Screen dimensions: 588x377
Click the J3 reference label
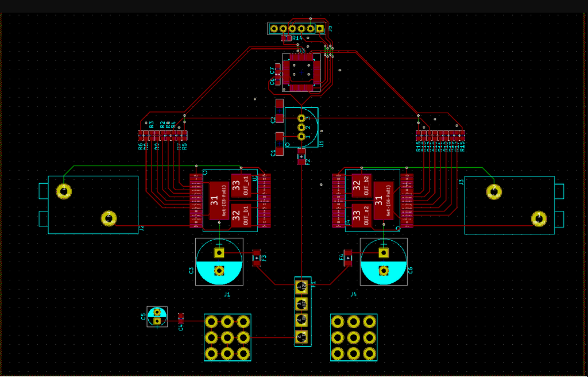461,182
